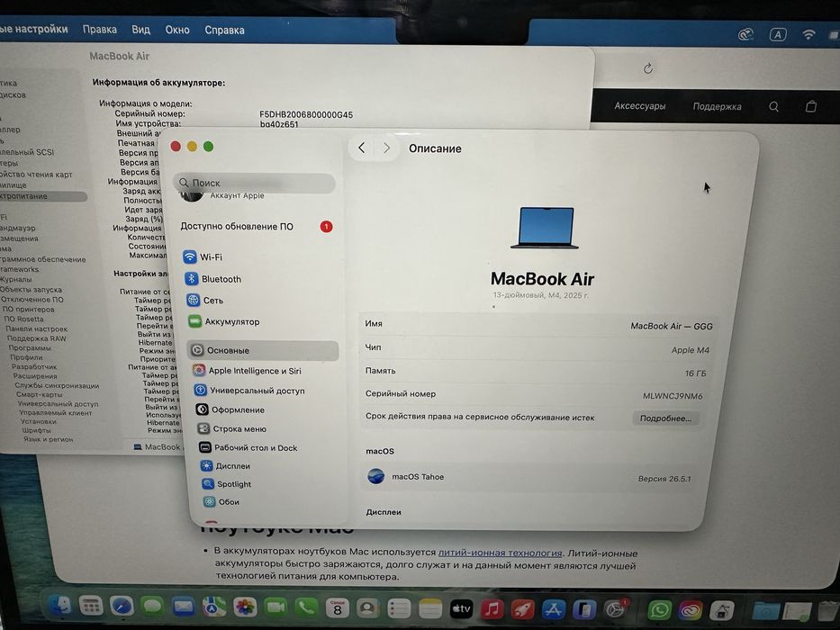Image resolution: width=840 pixels, height=630 pixels.
Task: Open Maps from the Dock
Action: click(213, 607)
